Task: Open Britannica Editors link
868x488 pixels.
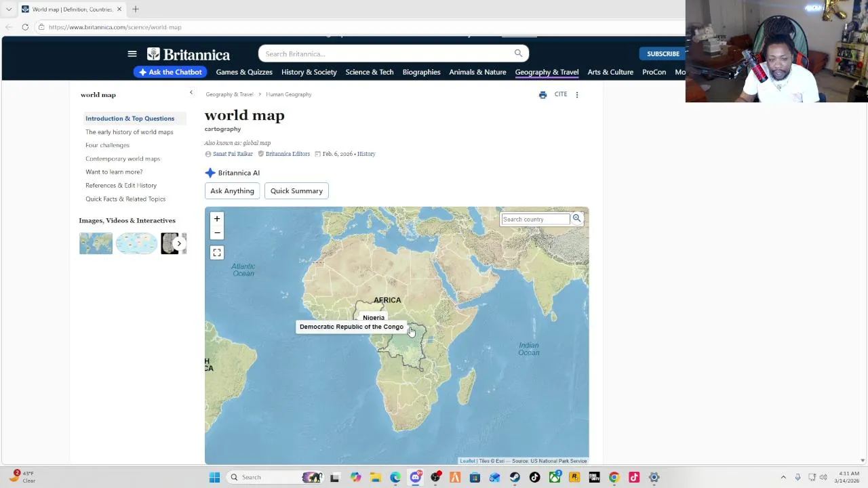Action: pyautogui.click(x=288, y=154)
